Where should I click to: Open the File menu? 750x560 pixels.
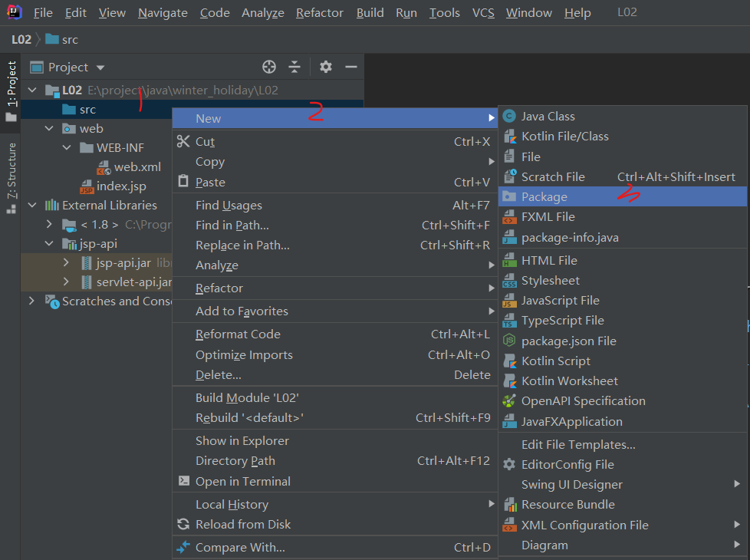point(43,12)
